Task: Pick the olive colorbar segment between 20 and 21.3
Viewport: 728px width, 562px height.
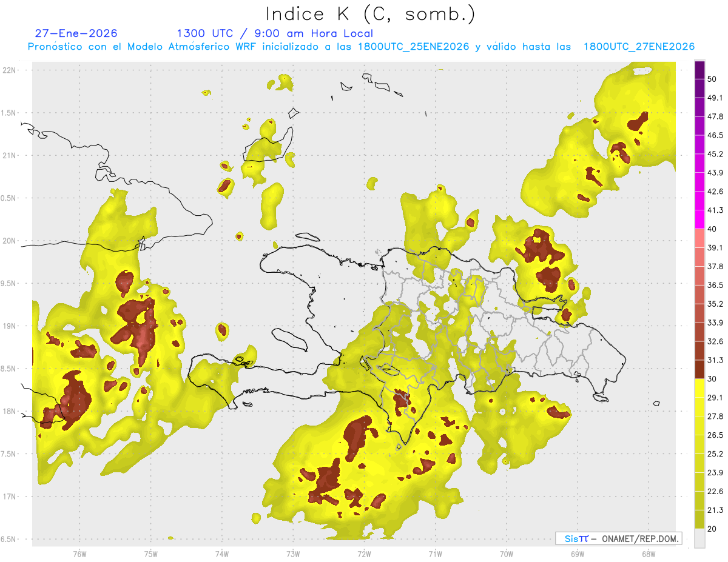Action: (699, 520)
